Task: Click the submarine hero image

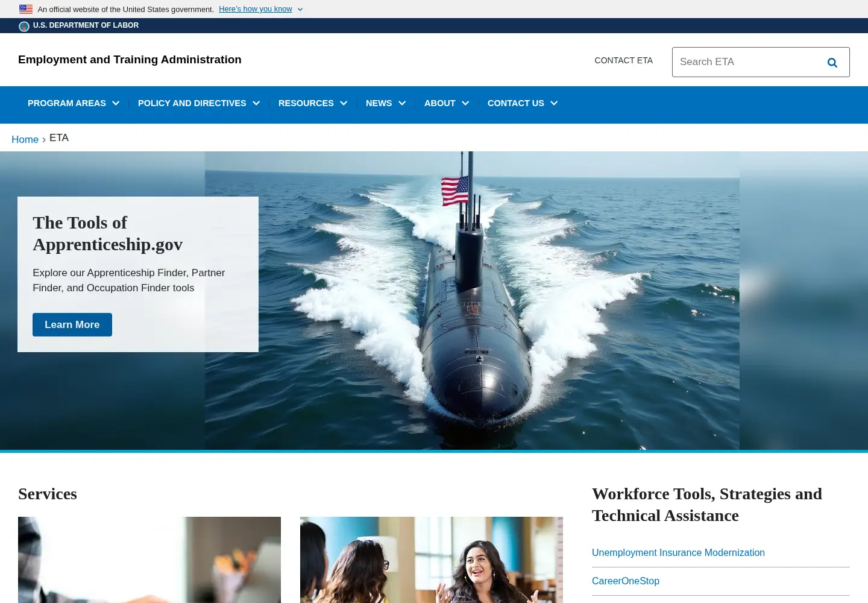Action: (x=472, y=300)
